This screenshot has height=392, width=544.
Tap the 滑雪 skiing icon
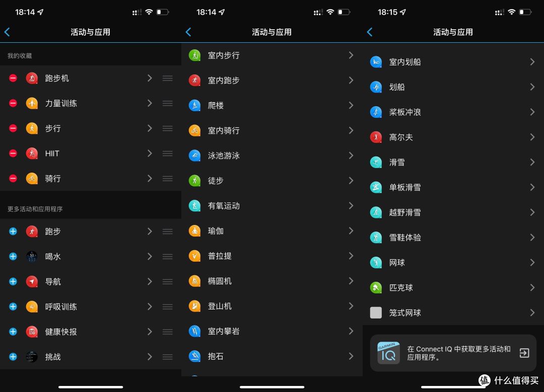[x=376, y=162]
